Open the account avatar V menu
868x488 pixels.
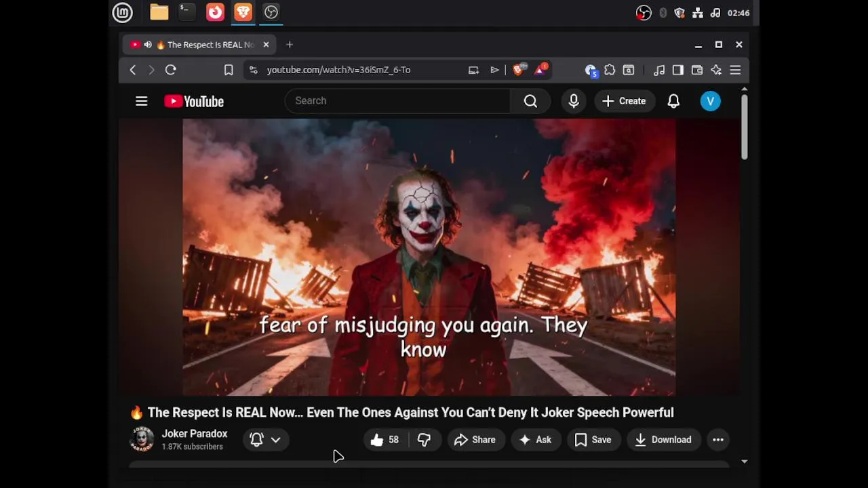tap(710, 101)
